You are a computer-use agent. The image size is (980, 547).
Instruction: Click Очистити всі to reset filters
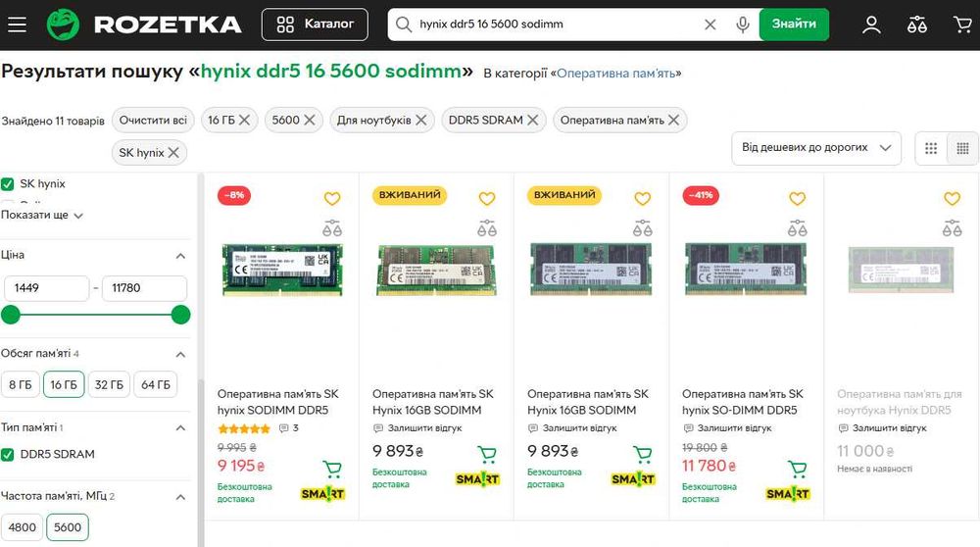(153, 120)
